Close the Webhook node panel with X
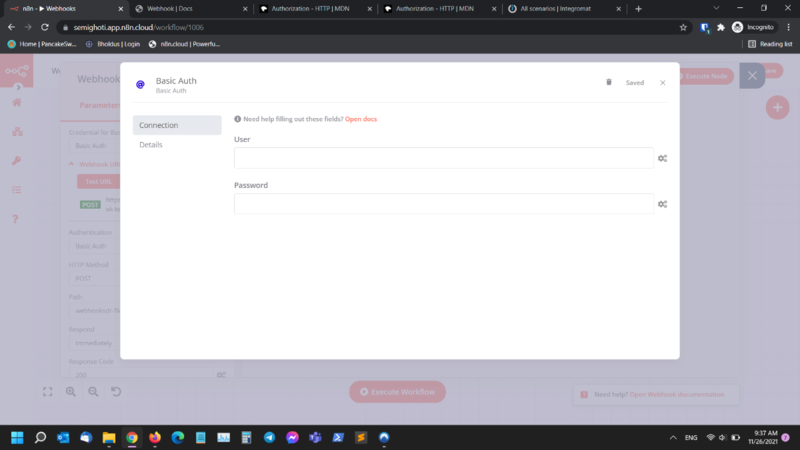This screenshot has height=450, width=800. [752, 76]
